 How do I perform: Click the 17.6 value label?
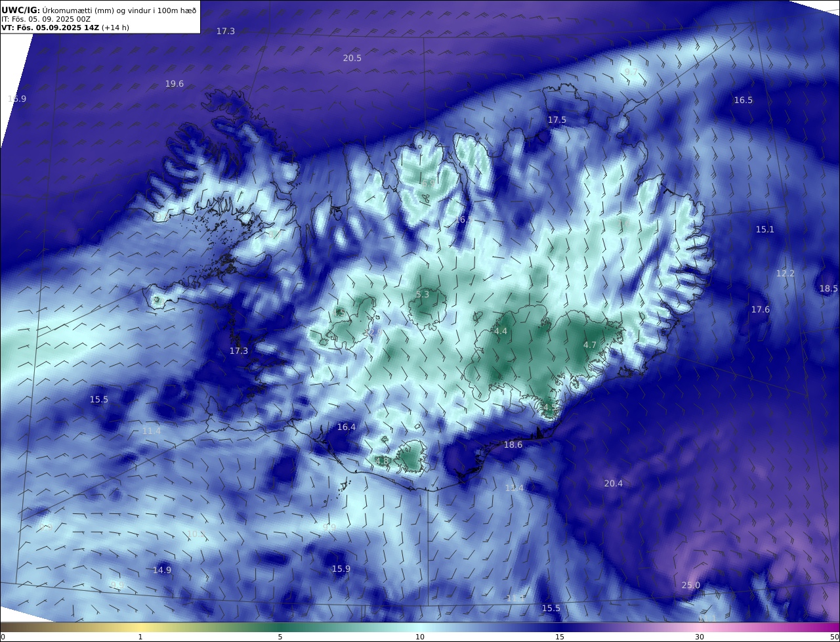[x=761, y=310]
